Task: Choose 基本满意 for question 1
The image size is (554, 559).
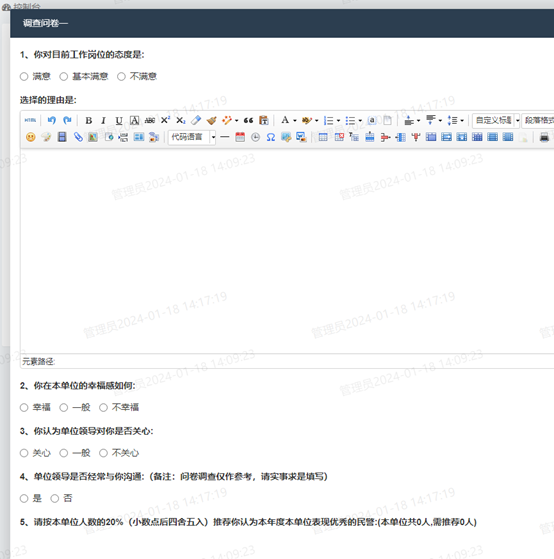Action: point(63,77)
